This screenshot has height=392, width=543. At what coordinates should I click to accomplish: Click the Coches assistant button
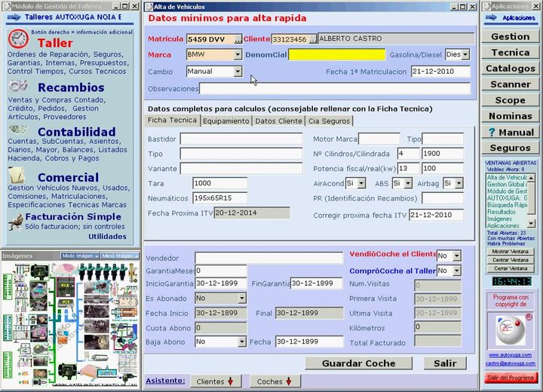click(x=275, y=381)
